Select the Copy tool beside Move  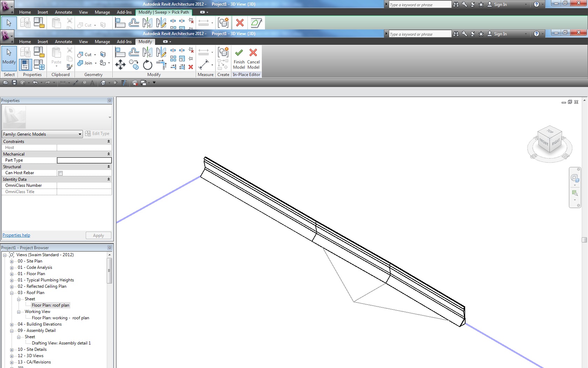click(x=134, y=64)
